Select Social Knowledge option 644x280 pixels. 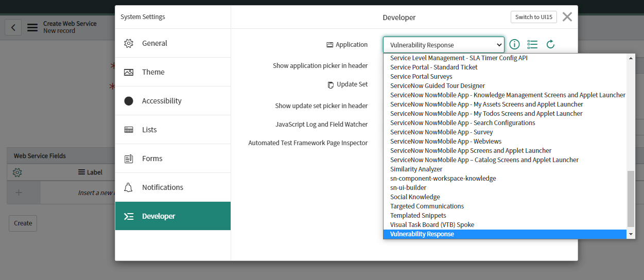(506, 197)
